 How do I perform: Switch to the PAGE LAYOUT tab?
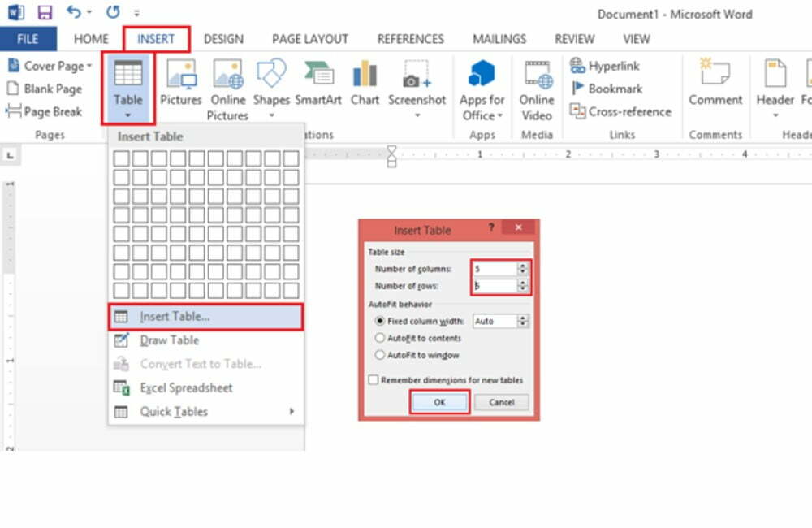(x=310, y=38)
